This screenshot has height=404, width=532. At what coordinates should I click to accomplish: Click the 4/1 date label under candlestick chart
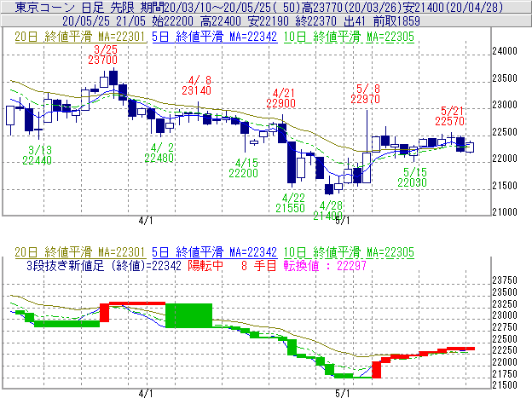(x=146, y=221)
